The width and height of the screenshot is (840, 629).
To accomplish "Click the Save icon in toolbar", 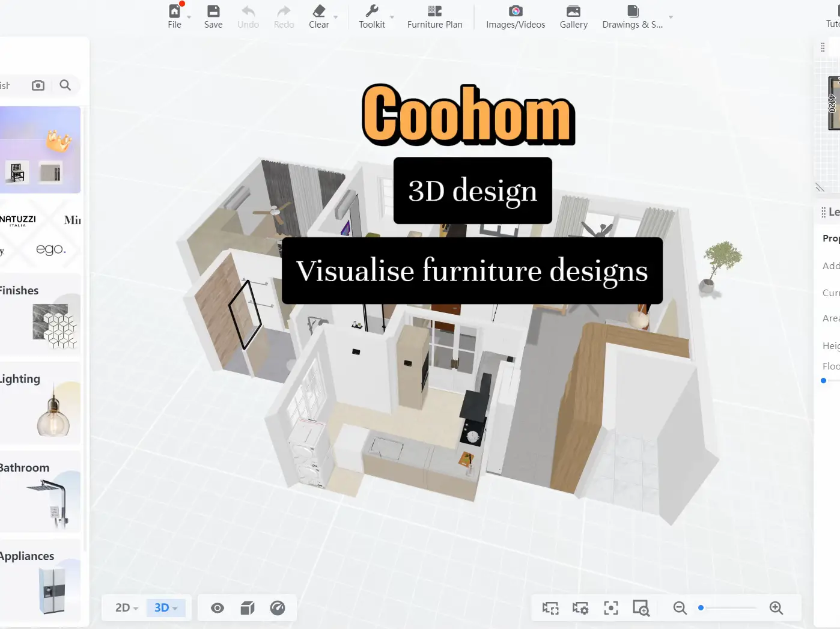I will click(x=213, y=16).
